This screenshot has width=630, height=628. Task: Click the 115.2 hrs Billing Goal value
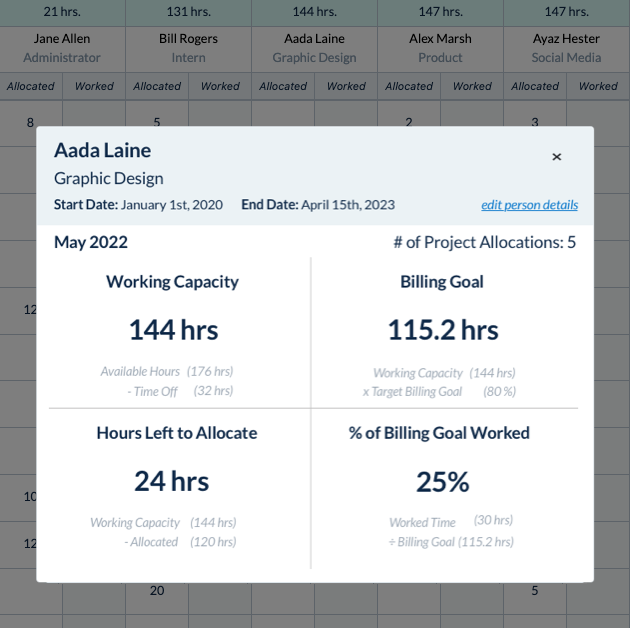[x=443, y=330]
